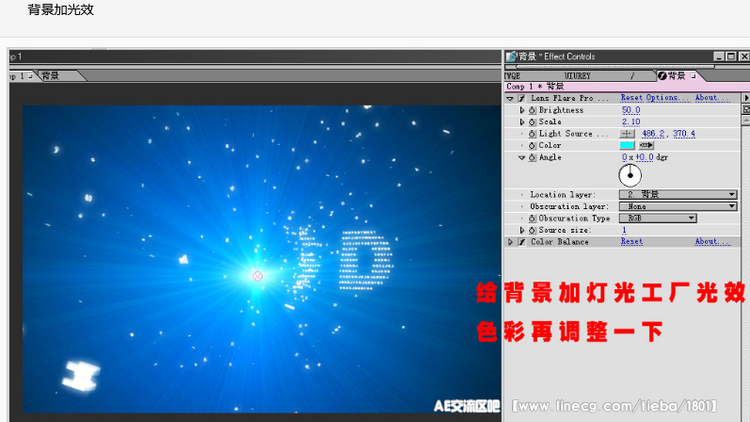The image size is (750, 422).
Task: Click the Source size value 1
Action: pyautogui.click(x=624, y=230)
